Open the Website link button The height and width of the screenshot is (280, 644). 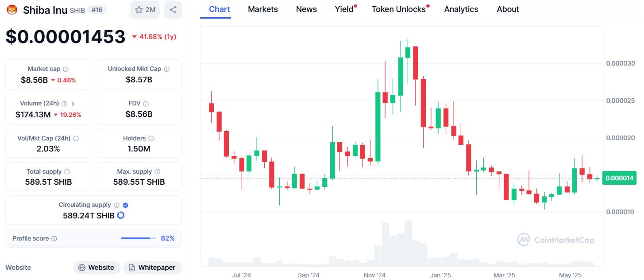click(x=96, y=268)
